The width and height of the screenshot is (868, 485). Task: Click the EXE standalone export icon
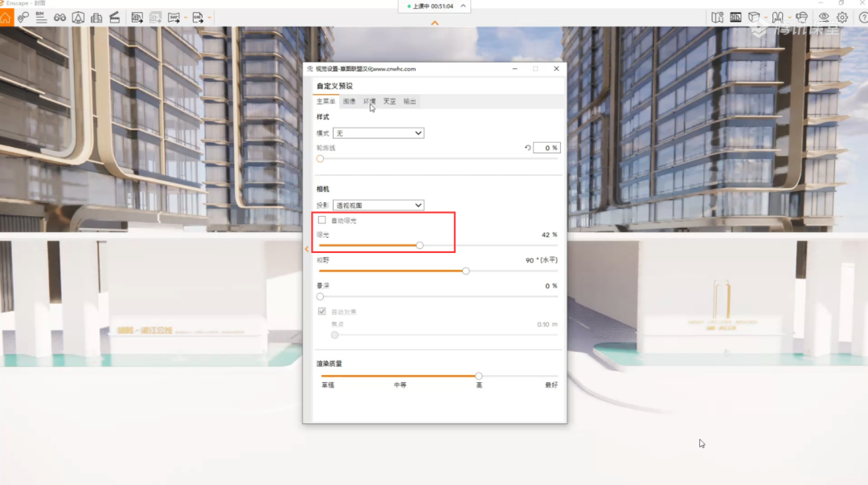coord(198,18)
